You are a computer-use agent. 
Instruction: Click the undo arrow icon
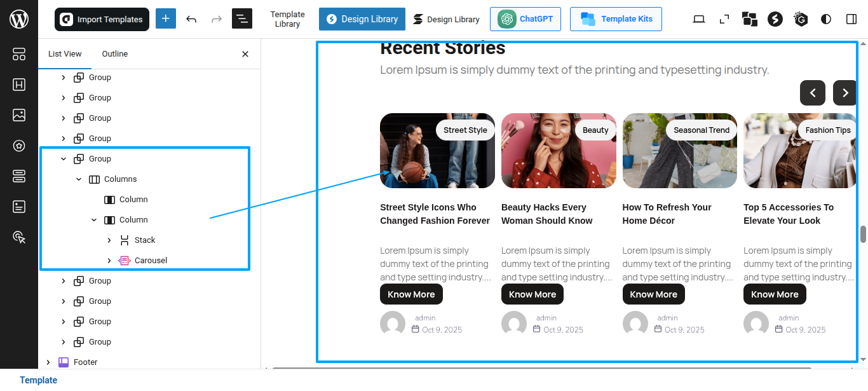click(x=191, y=19)
